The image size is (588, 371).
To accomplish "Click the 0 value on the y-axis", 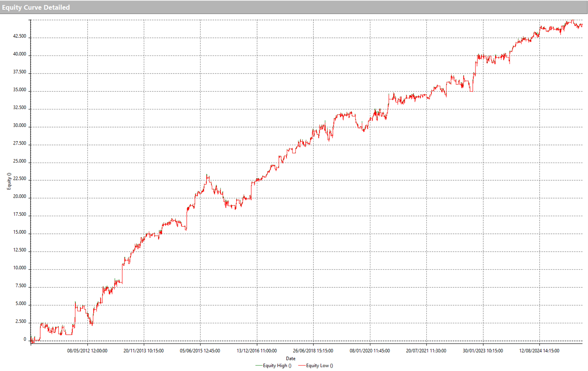I will [25, 339].
